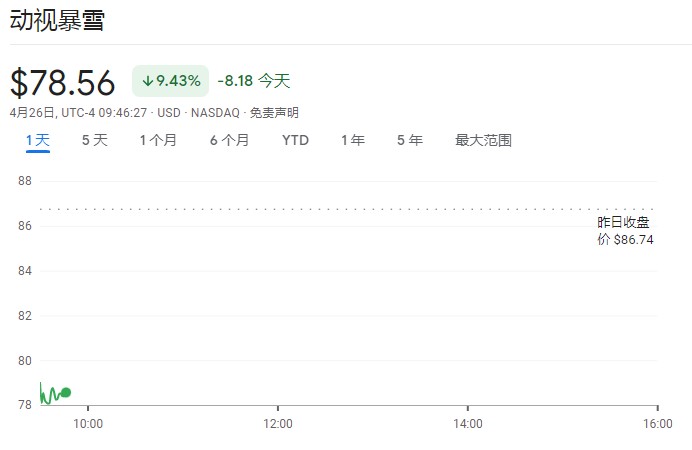Click the down arrow icon in change badge
The width and height of the screenshot is (692, 450).
148,81
